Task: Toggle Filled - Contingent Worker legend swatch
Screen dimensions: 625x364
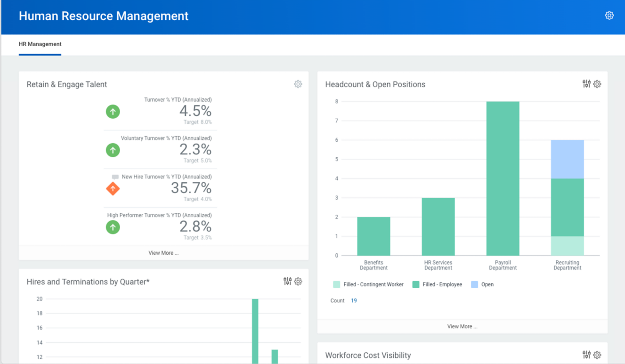Action: 336,284
